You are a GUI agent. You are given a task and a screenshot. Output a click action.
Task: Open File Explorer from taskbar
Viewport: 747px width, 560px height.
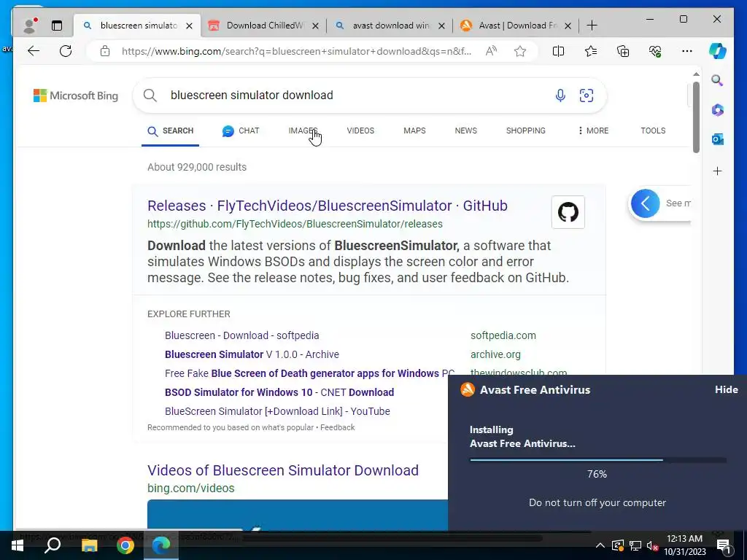click(89, 545)
